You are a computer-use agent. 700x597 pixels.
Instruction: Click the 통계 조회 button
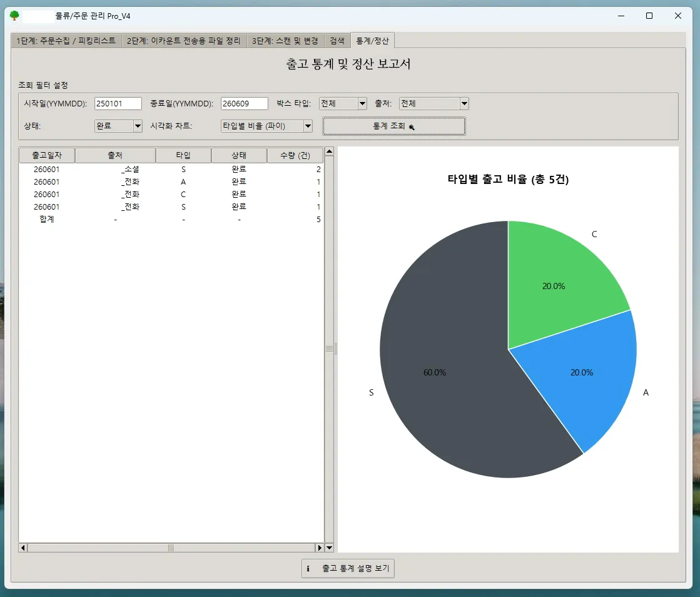tap(393, 126)
